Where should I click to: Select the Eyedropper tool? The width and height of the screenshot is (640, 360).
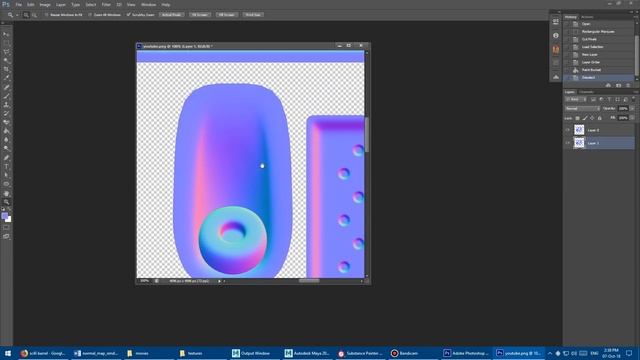(6, 78)
